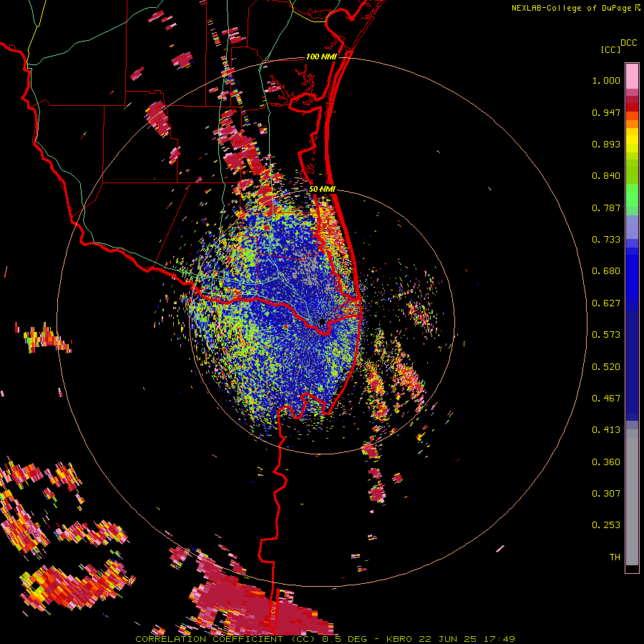Select the 1.000 legend value
The image size is (644, 644).
tap(606, 80)
